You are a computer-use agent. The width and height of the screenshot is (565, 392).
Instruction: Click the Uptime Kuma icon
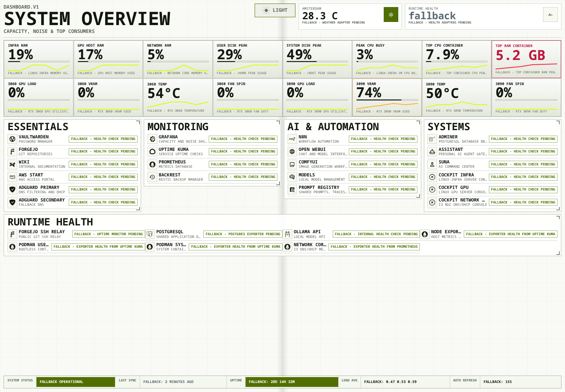[x=152, y=151]
